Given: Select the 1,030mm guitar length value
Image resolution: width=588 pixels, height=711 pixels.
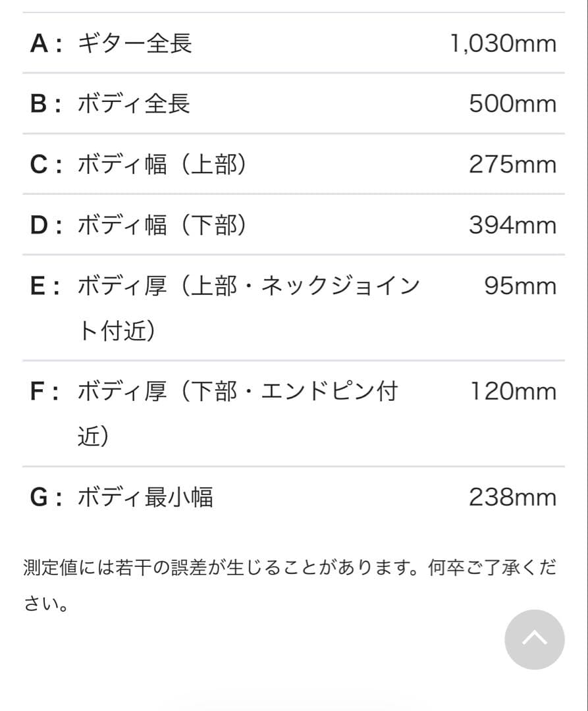Looking at the screenshot, I should tap(503, 43).
